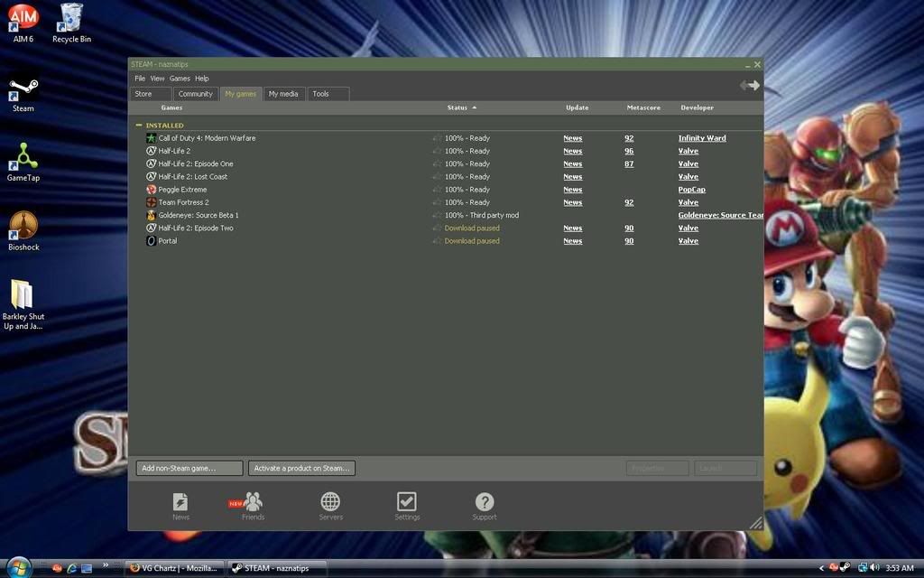Click the AIM 6 desktop icon

tap(23, 22)
